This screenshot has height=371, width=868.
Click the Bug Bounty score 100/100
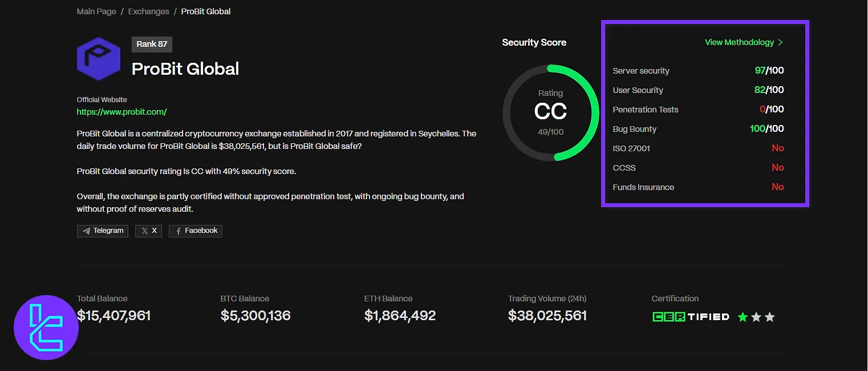pyautogui.click(x=766, y=129)
